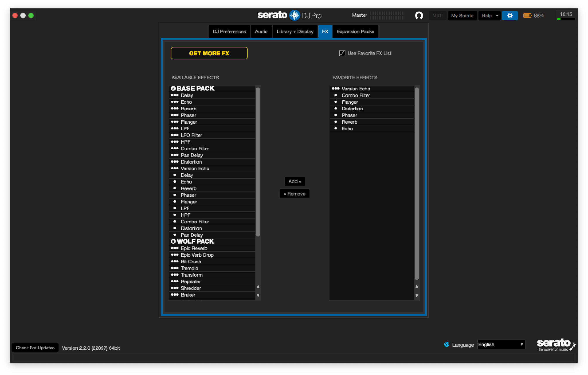Viewport: 588px width, 375px height.
Task: Select Flanger in favorite effects
Action: (372, 102)
